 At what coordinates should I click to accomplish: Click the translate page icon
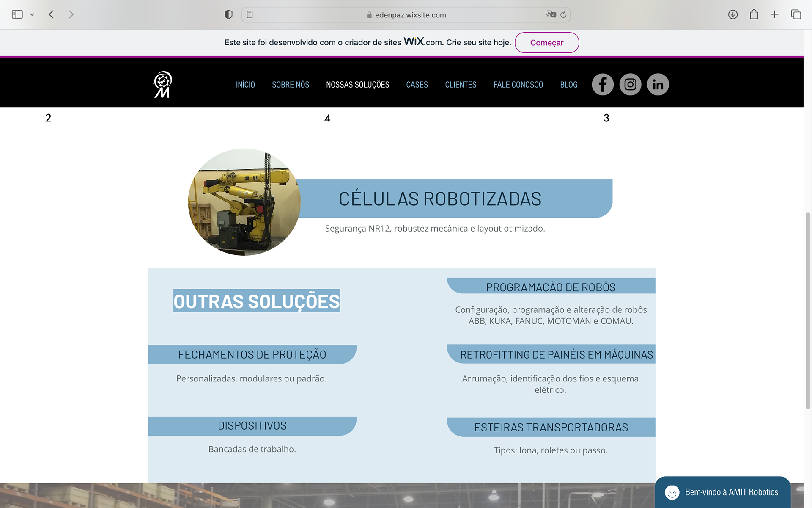click(550, 14)
